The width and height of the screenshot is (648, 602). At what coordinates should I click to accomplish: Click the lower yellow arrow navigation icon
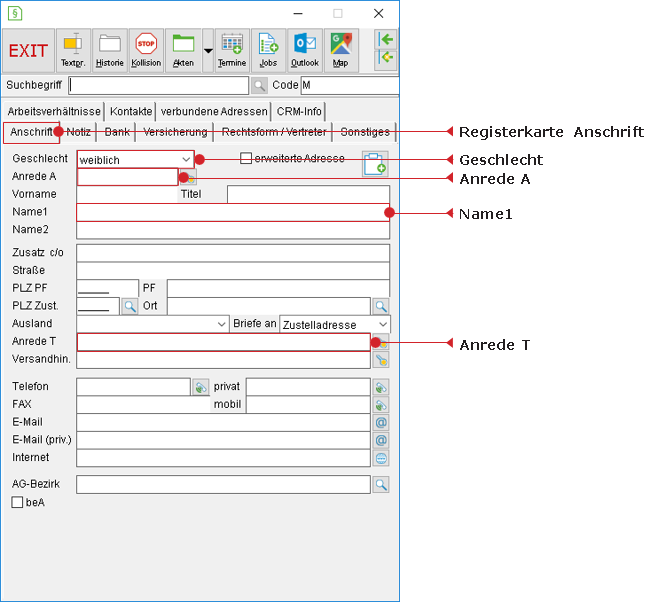386,58
